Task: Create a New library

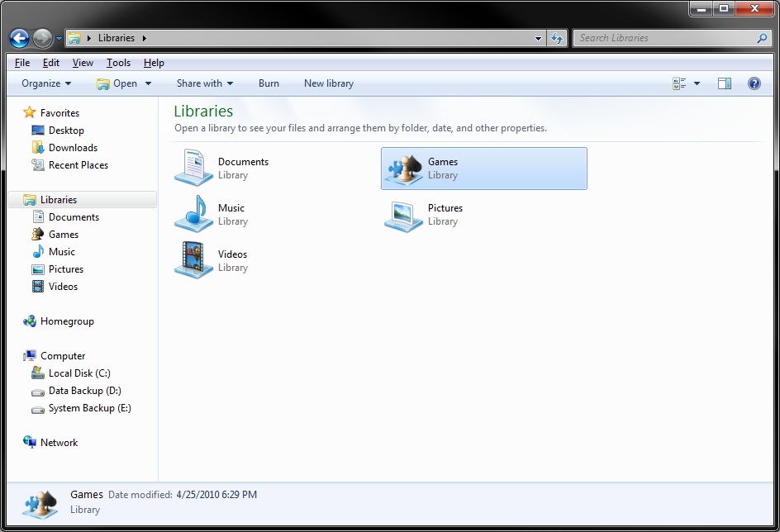Action: tap(329, 83)
